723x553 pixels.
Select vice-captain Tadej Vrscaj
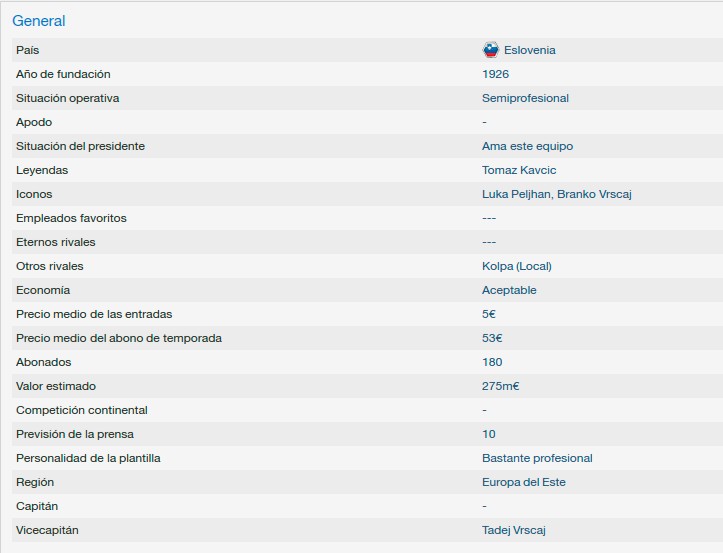(x=514, y=530)
